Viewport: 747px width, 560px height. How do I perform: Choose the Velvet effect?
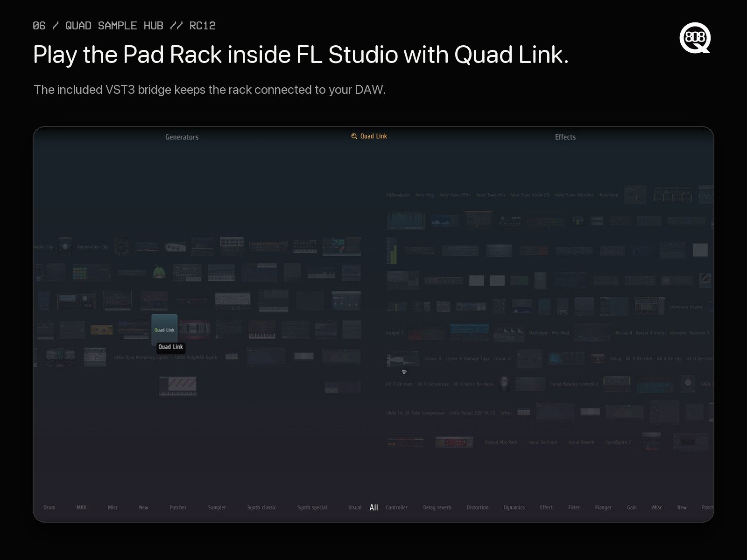coord(506,413)
